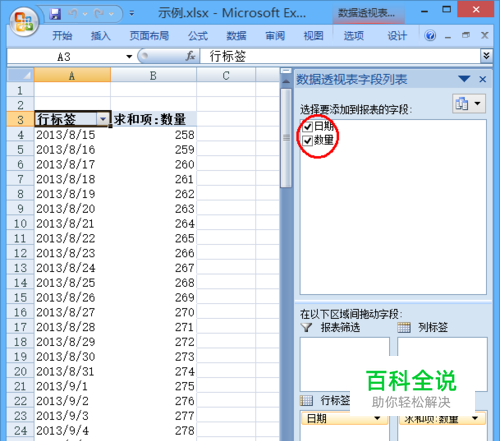
Task: Open the 开始 ribbon tab
Action: pyautogui.click(x=62, y=36)
